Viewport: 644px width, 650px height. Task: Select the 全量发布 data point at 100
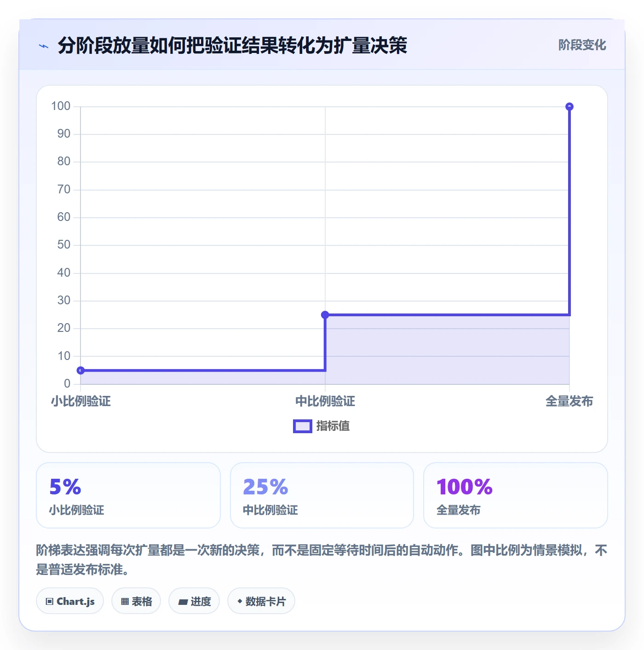[x=569, y=107]
